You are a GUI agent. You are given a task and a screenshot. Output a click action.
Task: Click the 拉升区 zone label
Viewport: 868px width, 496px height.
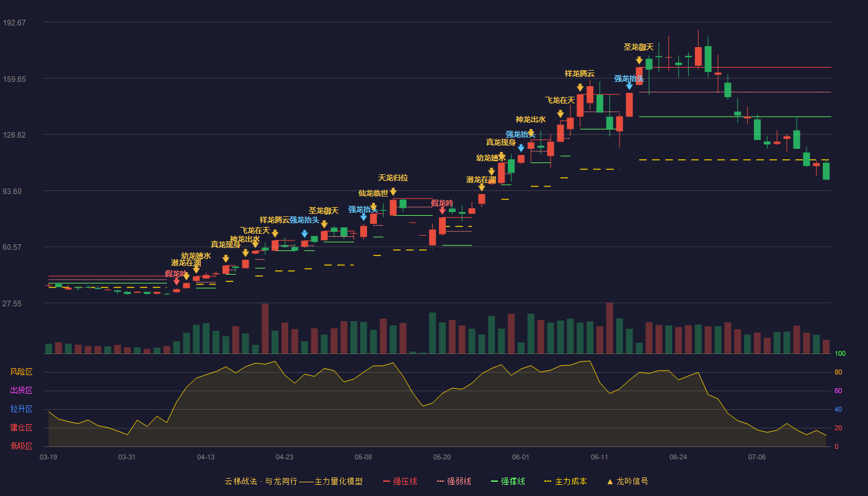21,409
